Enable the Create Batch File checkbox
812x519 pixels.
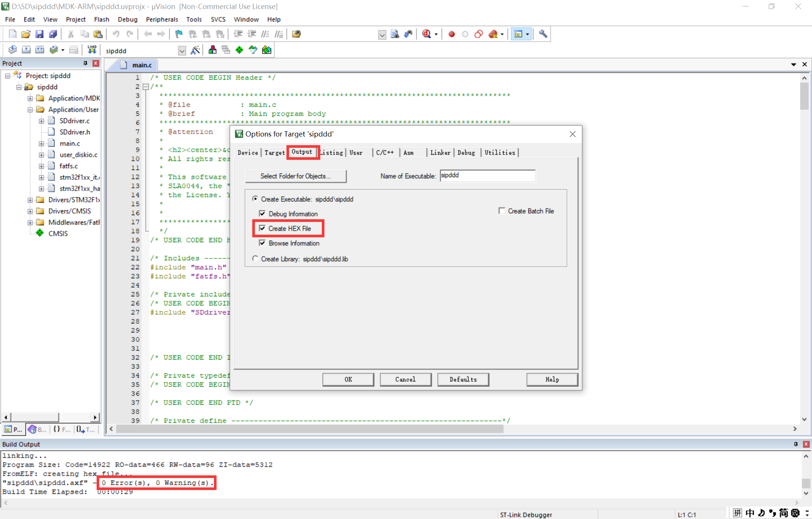(x=501, y=211)
